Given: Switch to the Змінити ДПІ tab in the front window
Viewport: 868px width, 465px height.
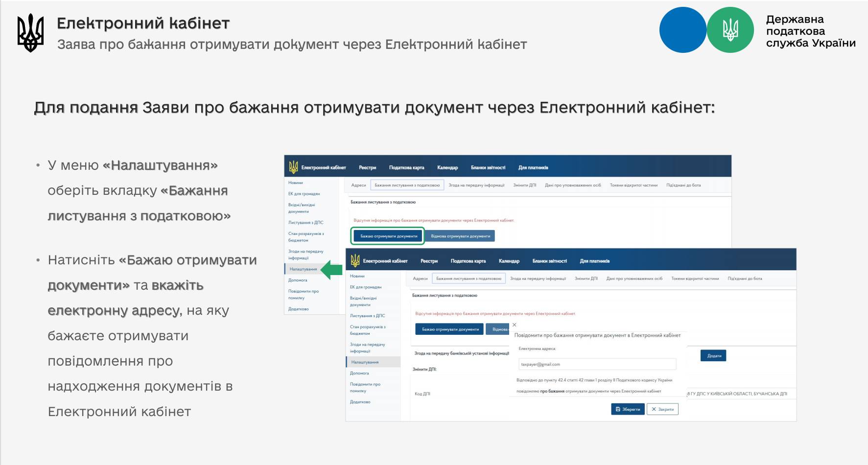Looking at the screenshot, I should 586,279.
